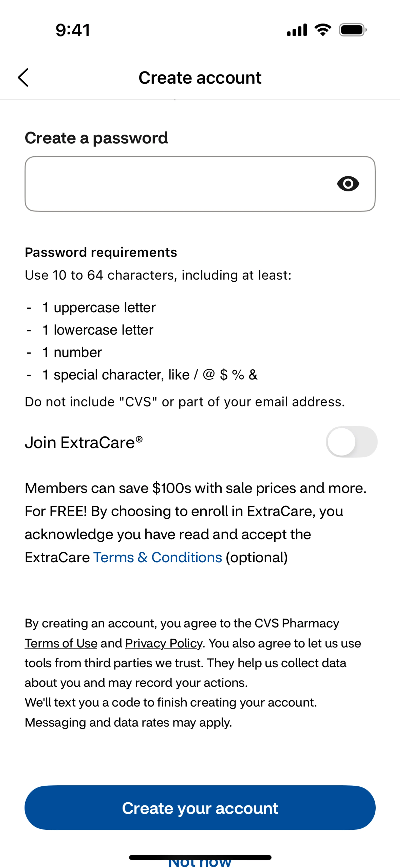Image resolution: width=400 pixels, height=868 pixels.
Task: Focus the Create a password field
Action: [179, 184]
